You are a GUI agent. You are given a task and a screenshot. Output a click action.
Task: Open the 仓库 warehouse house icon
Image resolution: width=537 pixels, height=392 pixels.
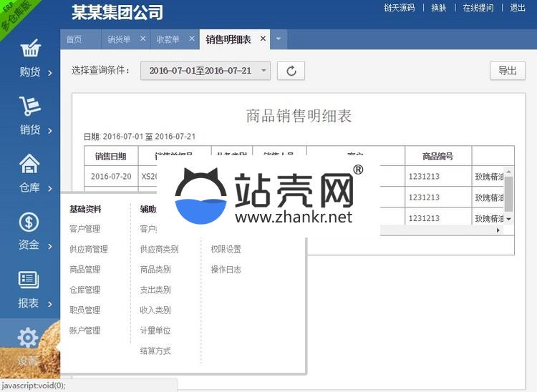[x=29, y=164]
